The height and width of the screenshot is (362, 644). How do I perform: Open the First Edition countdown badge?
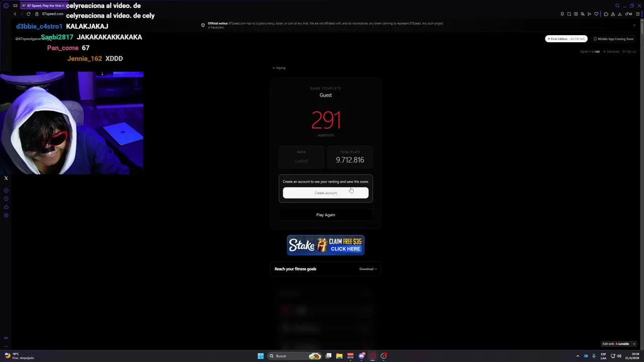tap(566, 39)
